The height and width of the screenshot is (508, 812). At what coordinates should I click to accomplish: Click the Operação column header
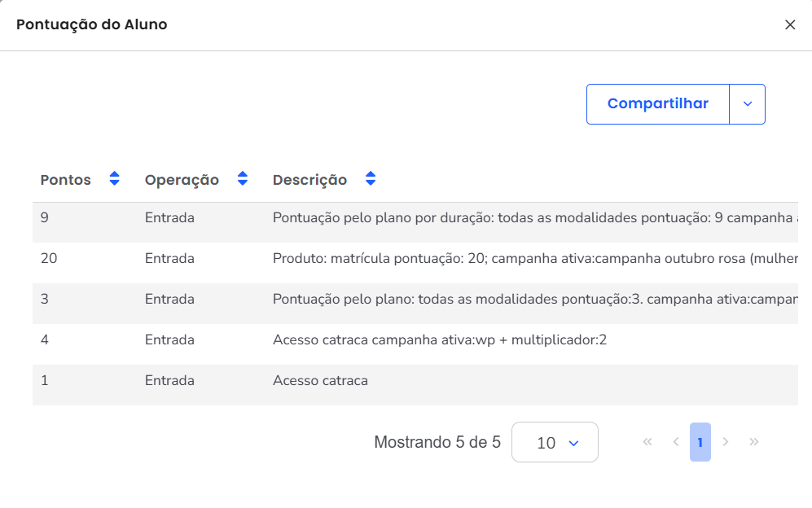(182, 180)
